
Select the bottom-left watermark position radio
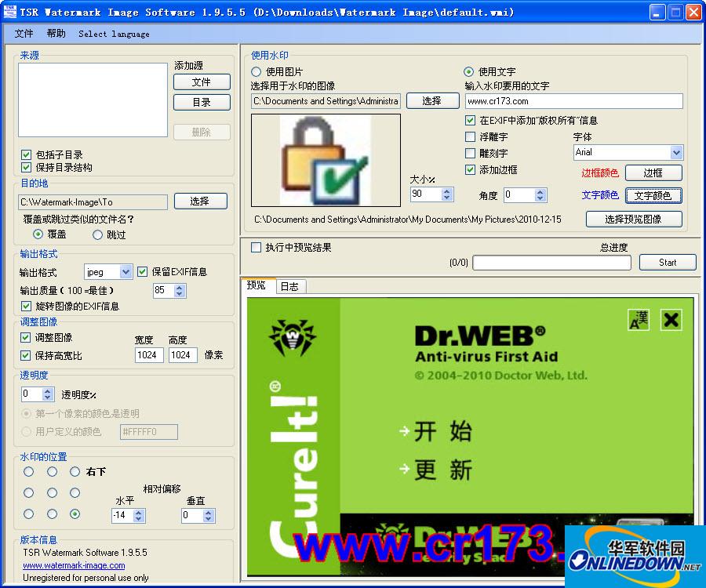29,514
